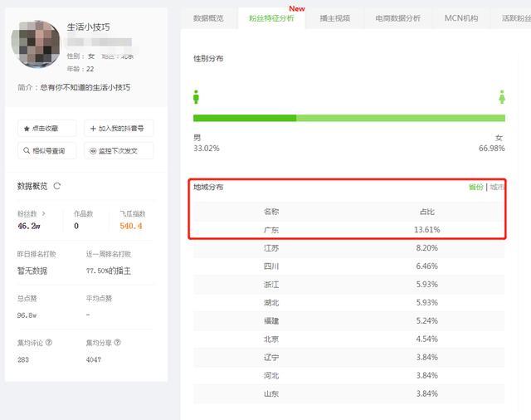Click 8.20% percentage value
531x420 pixels.
click(x=427, y=248)
